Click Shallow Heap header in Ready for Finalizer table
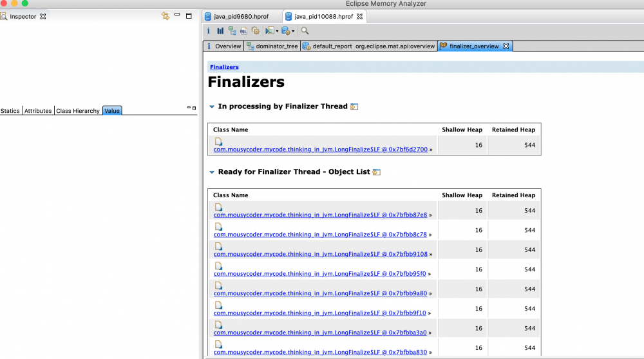Screen dimensions: 644x359 (x=462, y=195)
